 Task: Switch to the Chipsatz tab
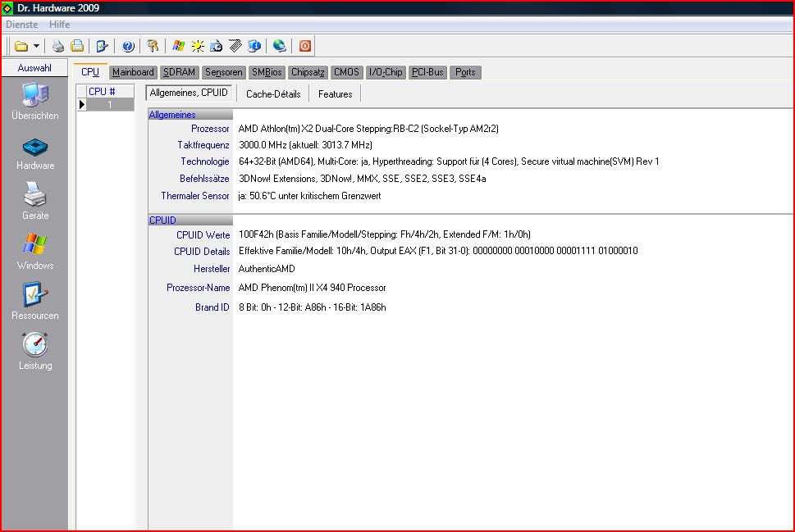(x=308, y=72)
